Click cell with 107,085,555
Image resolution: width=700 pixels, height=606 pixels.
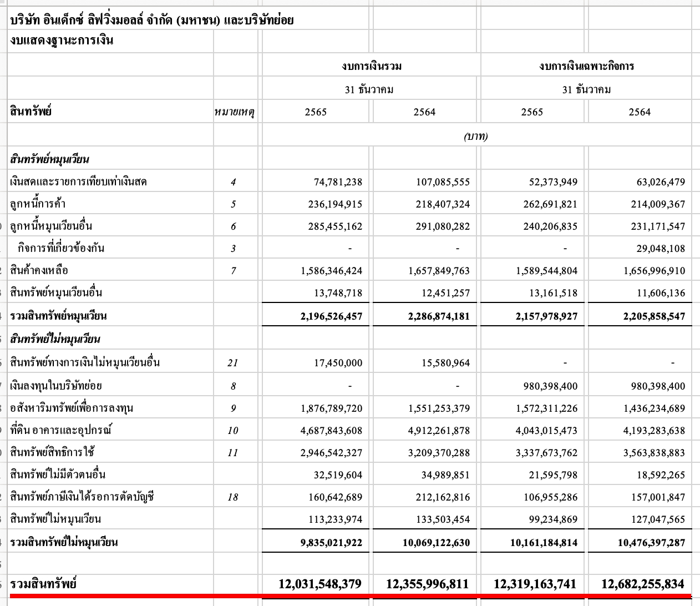443,182
